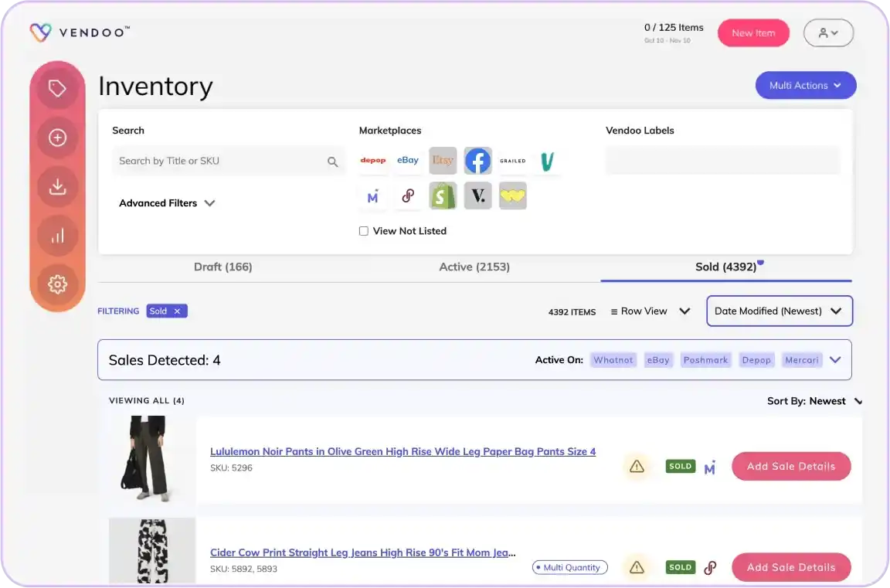Enable the View Not Listed checkbox
890x588 pixels.
pos(363,230)
